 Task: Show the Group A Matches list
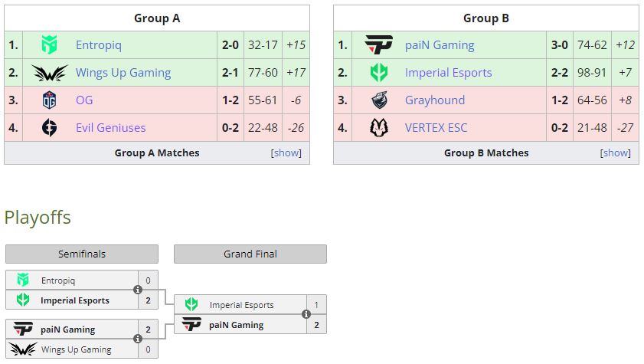(286, 153)
